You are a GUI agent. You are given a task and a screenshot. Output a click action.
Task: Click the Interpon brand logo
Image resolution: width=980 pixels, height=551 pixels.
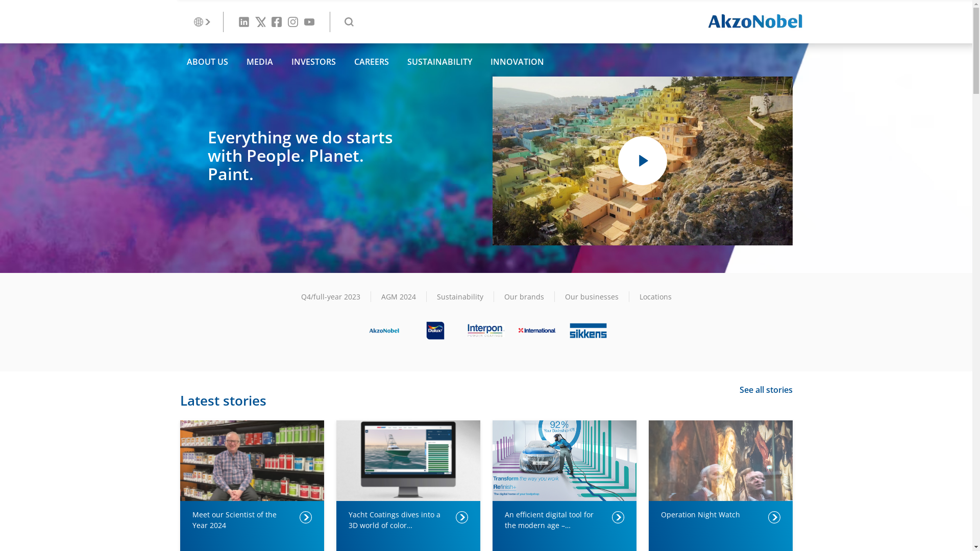click(x=486, y=331)
